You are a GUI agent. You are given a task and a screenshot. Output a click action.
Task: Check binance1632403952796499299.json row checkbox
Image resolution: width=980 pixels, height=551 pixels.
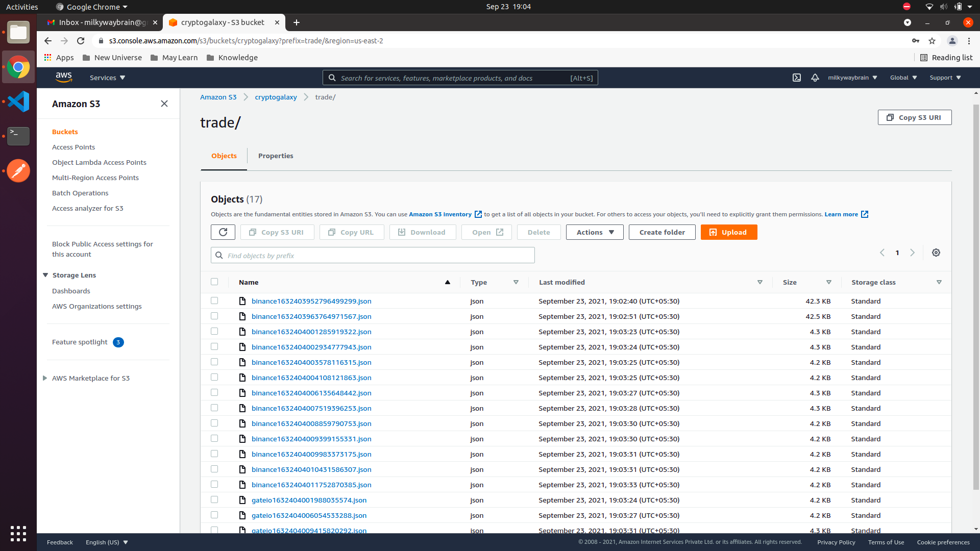pyautogui.click(x=214, y=301)
